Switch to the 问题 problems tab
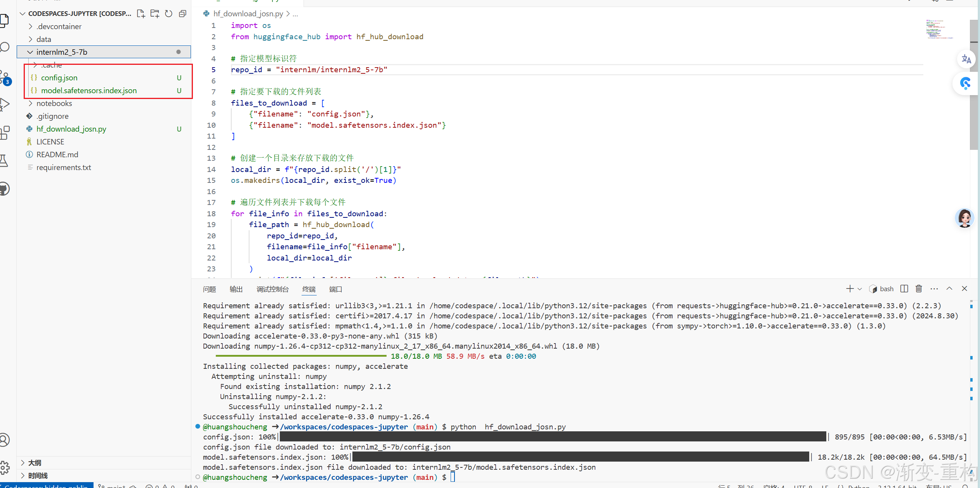The height and width of the screenshot is (488, 980). pos(209,289)
